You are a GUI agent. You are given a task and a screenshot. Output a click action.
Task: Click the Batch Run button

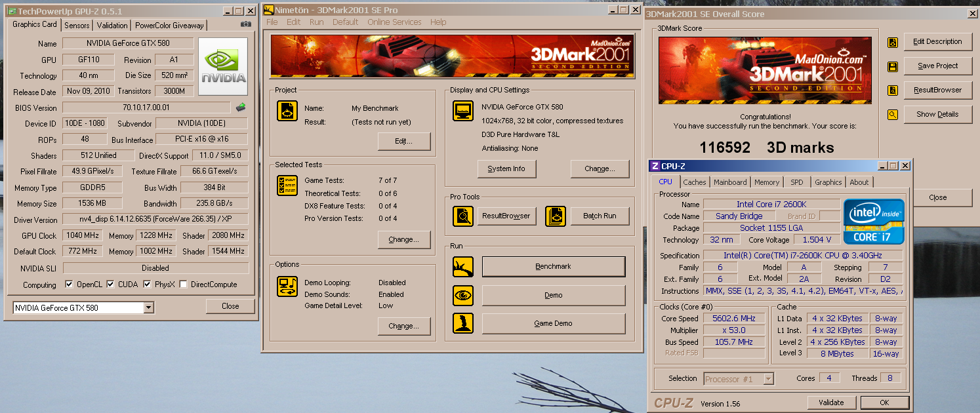600,216
